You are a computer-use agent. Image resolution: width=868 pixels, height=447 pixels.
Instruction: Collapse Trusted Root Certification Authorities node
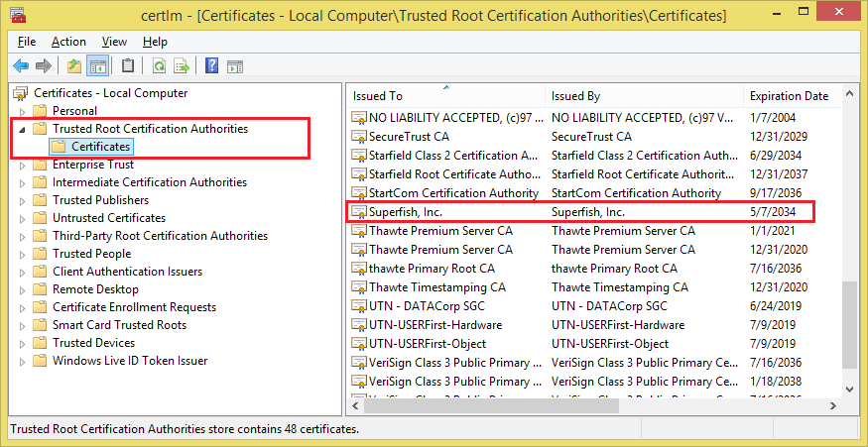(x=23, y=130)
